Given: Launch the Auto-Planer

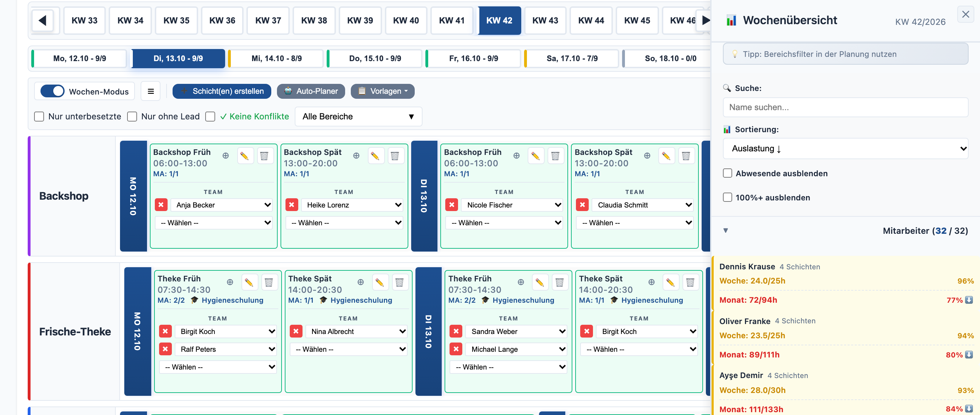Looking at the screenshot, I should point(310,91).
